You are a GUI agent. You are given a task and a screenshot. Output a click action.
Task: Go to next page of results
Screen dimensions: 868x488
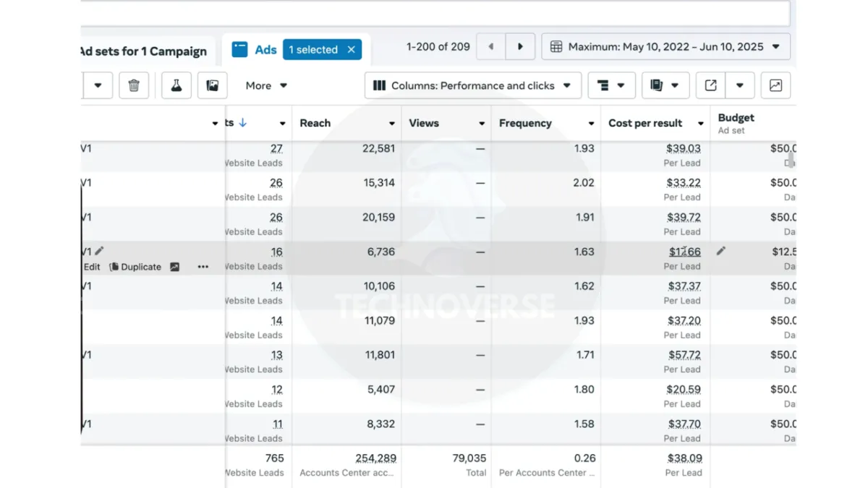coord(520,47)
